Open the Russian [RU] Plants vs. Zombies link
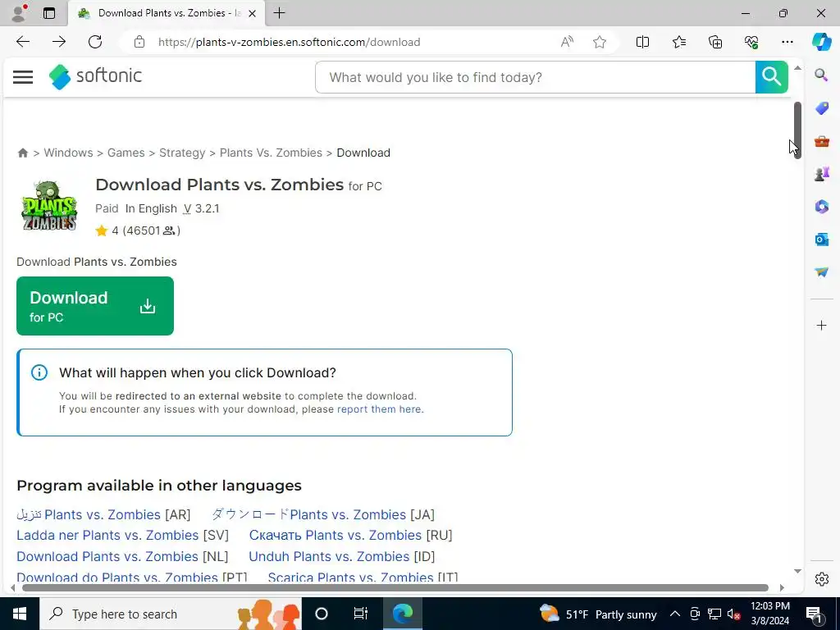Image resolution: width=840 pixels, height=630 pixels. pos(350,535)
